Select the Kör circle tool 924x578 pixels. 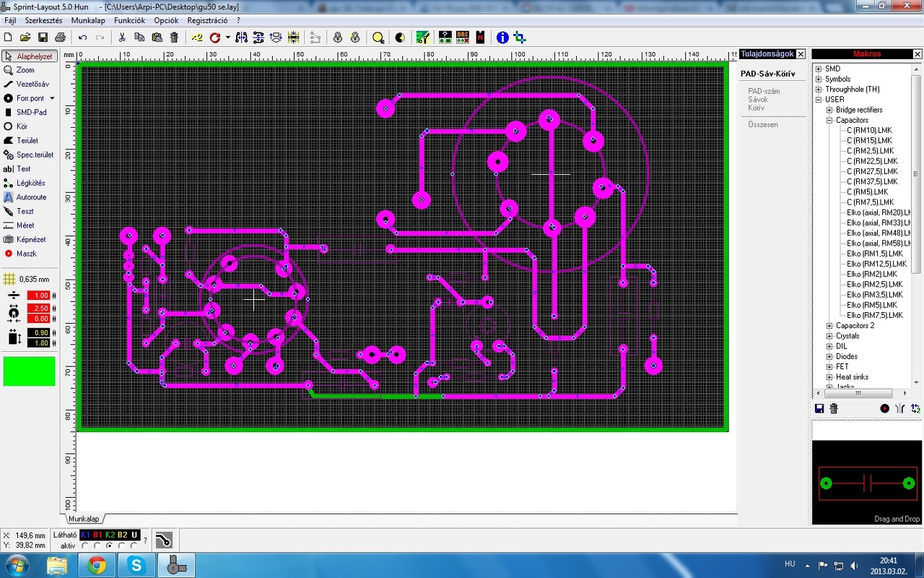tap(16, 126)
